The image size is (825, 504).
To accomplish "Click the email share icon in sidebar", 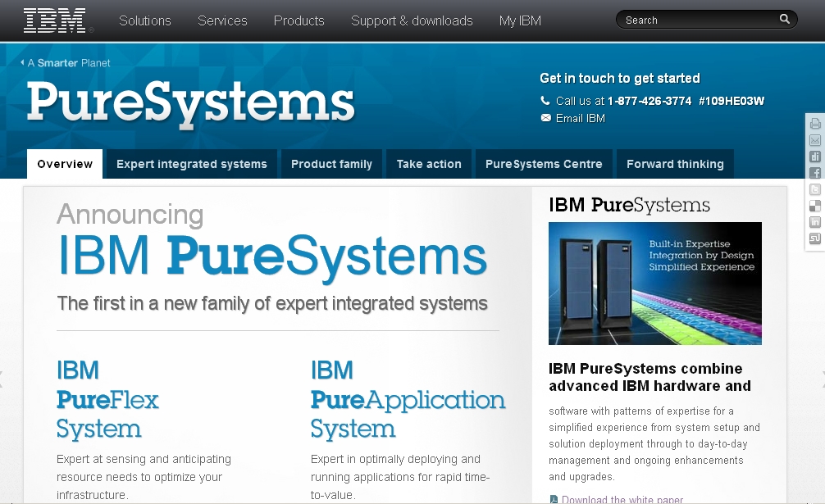I will pos(815,140).
